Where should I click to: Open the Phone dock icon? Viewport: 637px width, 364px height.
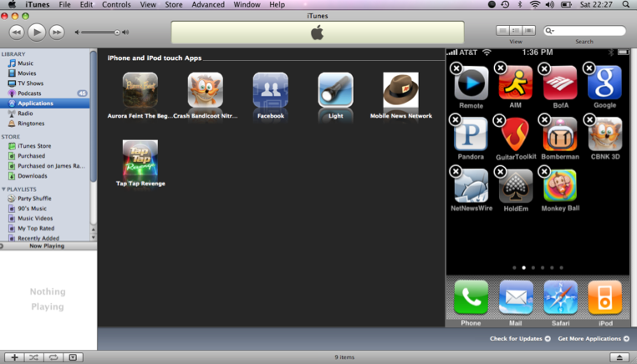pos(471,297)
